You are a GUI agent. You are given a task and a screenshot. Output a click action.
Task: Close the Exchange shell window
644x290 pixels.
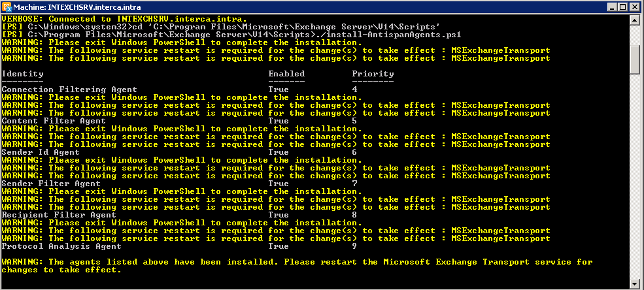pyautogui.click(x=635, y=7)
